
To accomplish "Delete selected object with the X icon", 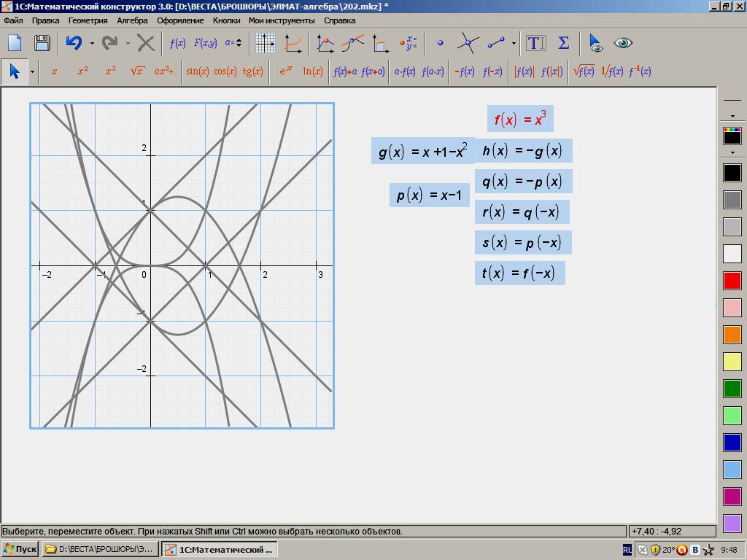I will pos(146,43).
